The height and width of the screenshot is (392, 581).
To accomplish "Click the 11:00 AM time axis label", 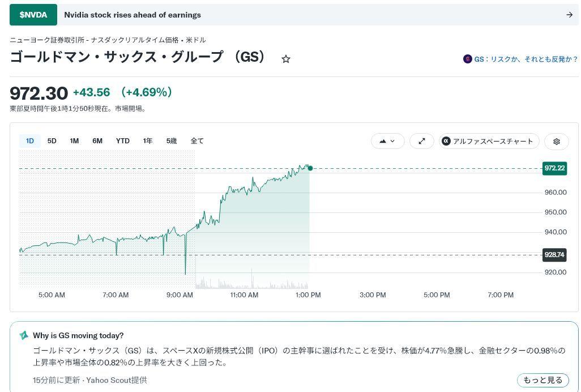I will click(x=244, y=295).
